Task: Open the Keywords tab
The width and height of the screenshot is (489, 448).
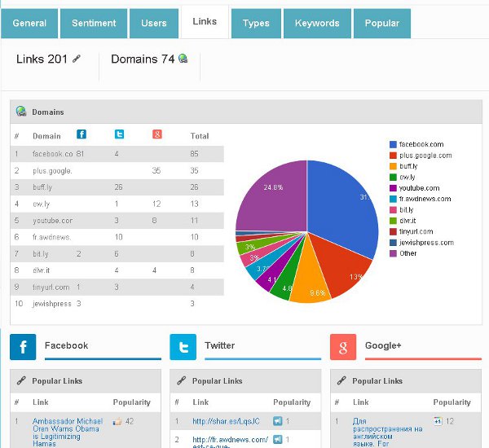Action: point(317,24)
